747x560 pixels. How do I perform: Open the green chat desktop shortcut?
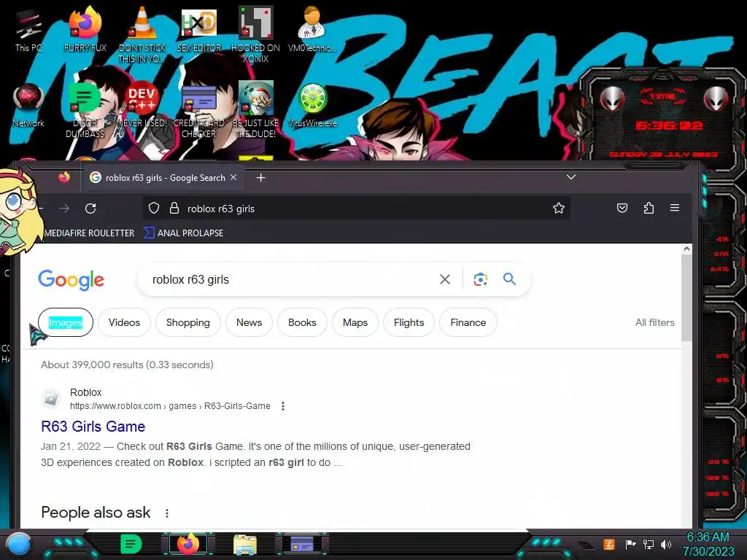(85, 111)
